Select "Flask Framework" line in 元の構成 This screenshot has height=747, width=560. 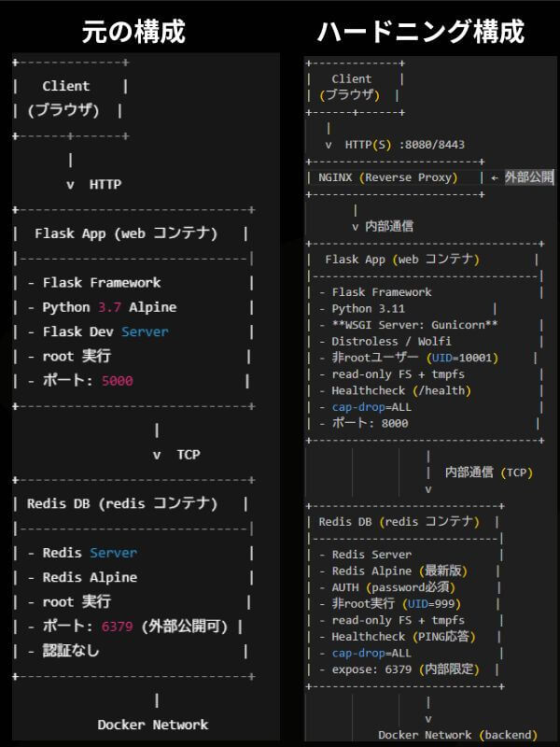coord(102,283)
